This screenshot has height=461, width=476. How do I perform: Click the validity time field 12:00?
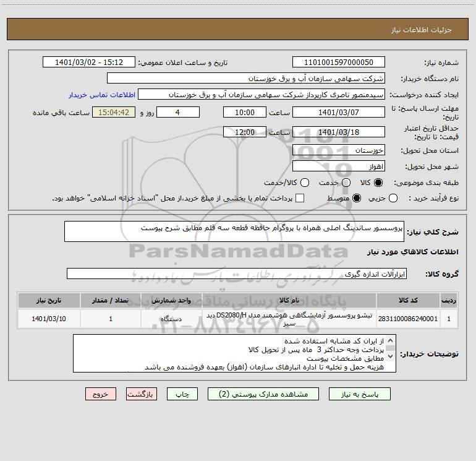pyautogui.click(x=245, y=132)
